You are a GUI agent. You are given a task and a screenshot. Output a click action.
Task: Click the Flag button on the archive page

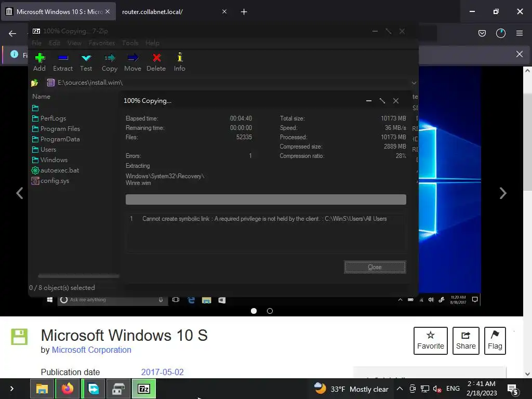(x=495, y=341)
